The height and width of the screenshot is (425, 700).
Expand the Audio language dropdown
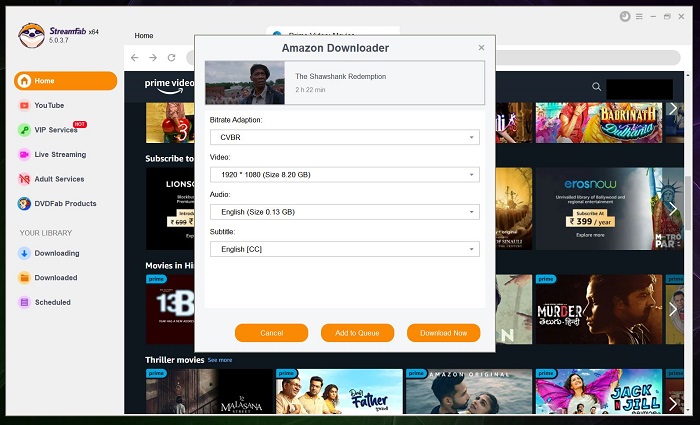(x=344, y=212)
